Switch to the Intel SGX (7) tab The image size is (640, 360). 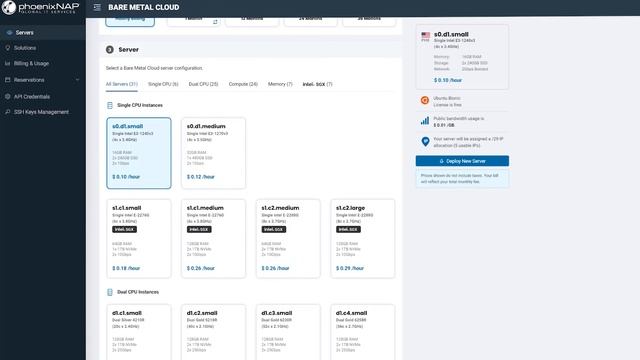318,84
